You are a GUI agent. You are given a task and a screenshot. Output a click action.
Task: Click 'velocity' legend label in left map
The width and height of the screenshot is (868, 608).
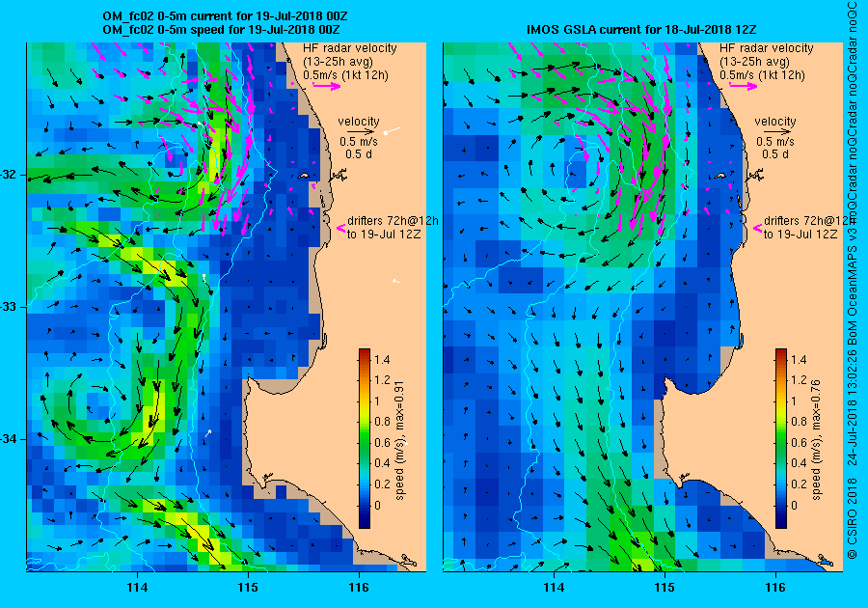[359, 122]
